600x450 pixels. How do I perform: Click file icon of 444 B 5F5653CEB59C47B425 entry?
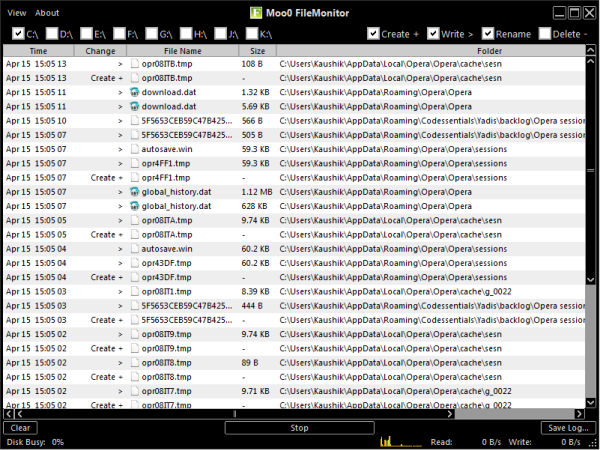(134, 306)
